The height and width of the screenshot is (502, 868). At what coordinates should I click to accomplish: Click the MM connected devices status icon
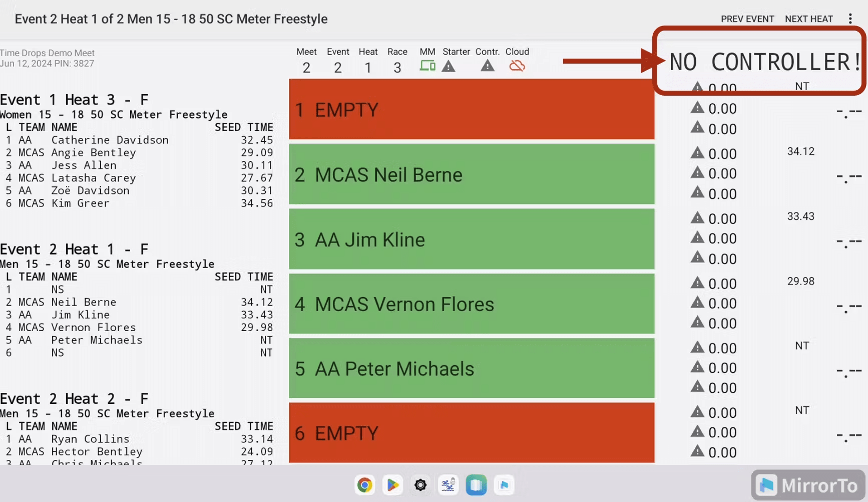[x=427, y=66]
